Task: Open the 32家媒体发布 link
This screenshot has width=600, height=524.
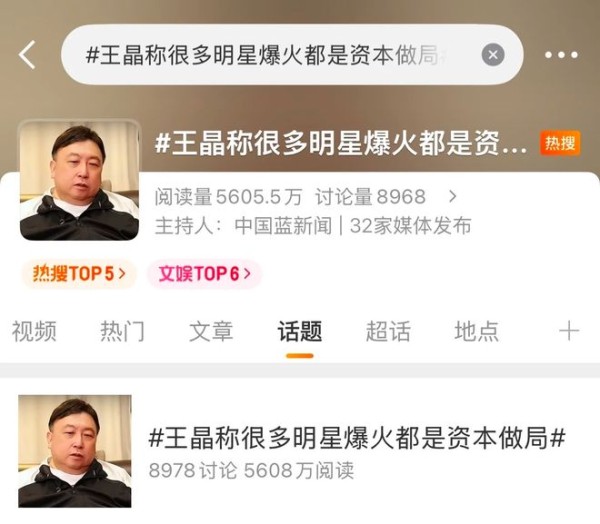Action: coord(410,226)
